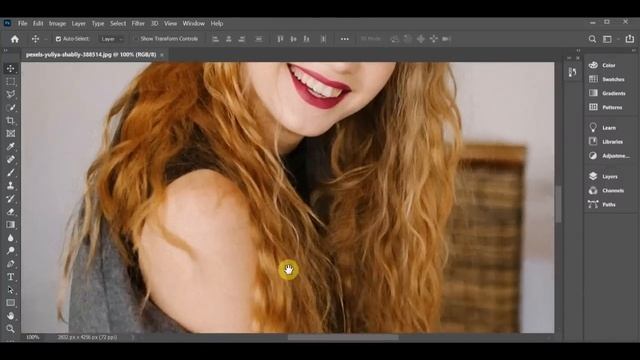
Task: Open the status bar info arrow
Action: 133,338
